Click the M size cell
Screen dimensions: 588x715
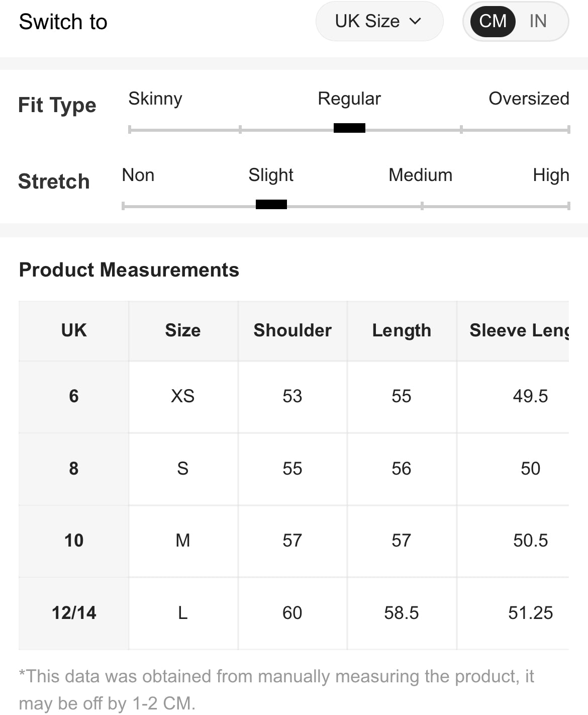[183, 541]
